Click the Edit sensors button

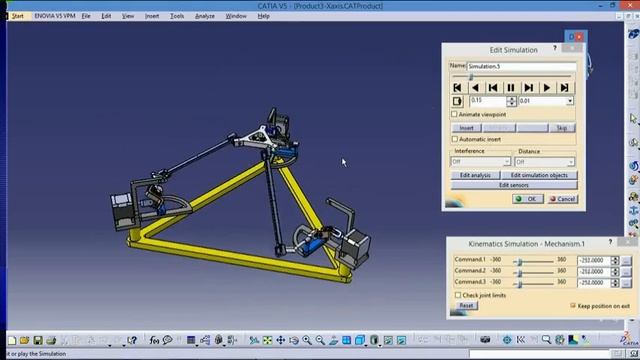[x=514, y=185]
